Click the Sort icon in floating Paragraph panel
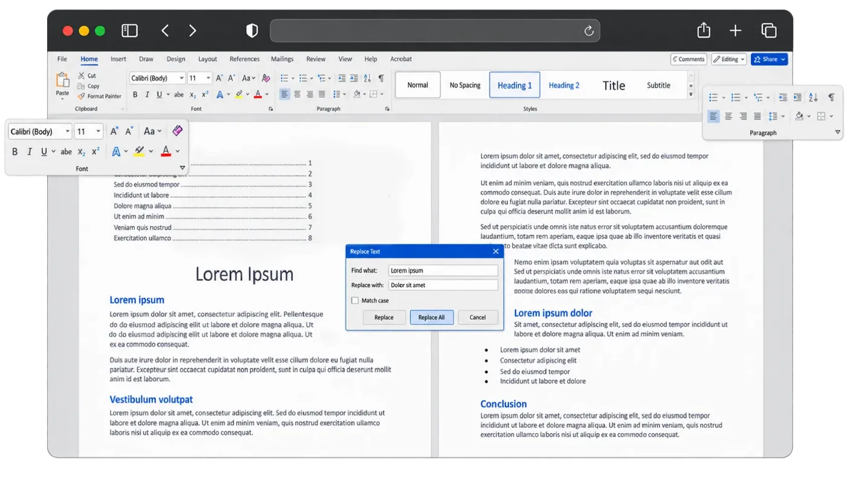This screenshot has height=504, width=847. pyautogui.click(x=813, y=97)
